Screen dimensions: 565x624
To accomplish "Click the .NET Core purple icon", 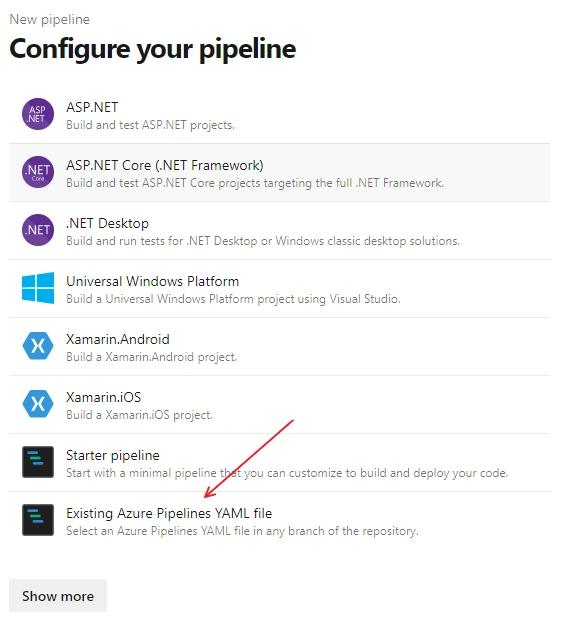I will (x=38, y=172).
